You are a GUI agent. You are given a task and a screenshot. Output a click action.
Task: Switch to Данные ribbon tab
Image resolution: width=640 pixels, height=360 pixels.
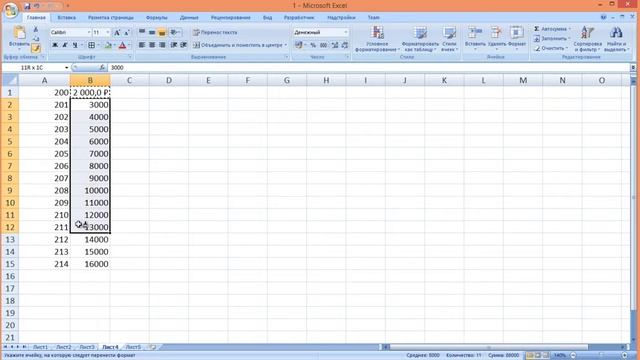(189, 18)
